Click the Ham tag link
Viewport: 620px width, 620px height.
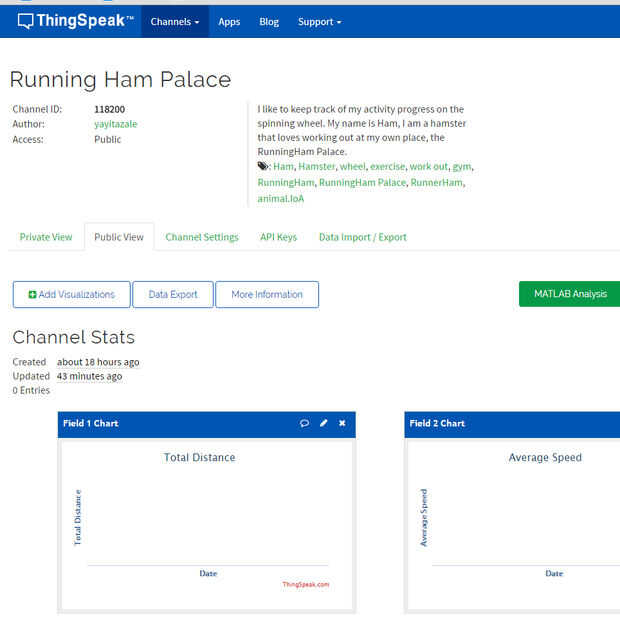pos(284,166)
